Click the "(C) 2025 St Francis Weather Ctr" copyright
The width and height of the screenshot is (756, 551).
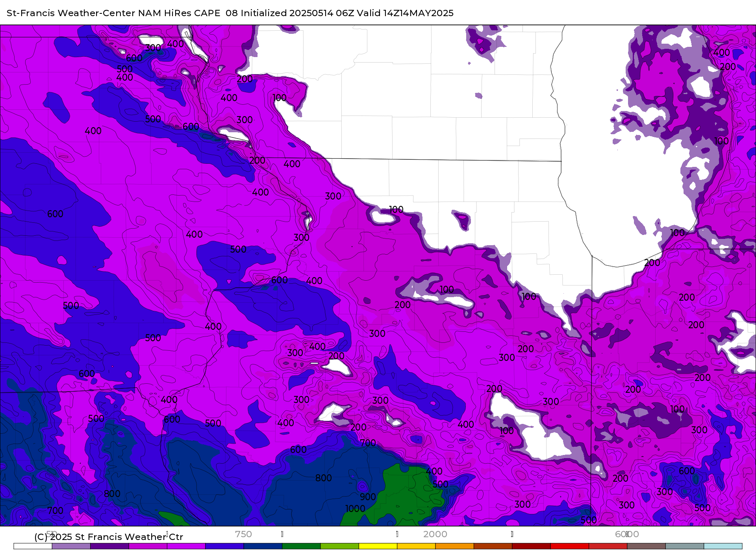109,537
